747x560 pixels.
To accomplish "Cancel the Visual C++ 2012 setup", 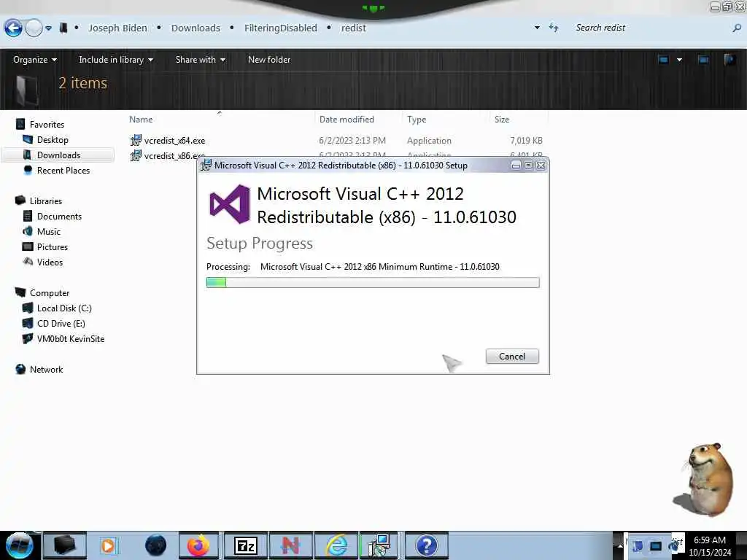I will pos(512,356).
